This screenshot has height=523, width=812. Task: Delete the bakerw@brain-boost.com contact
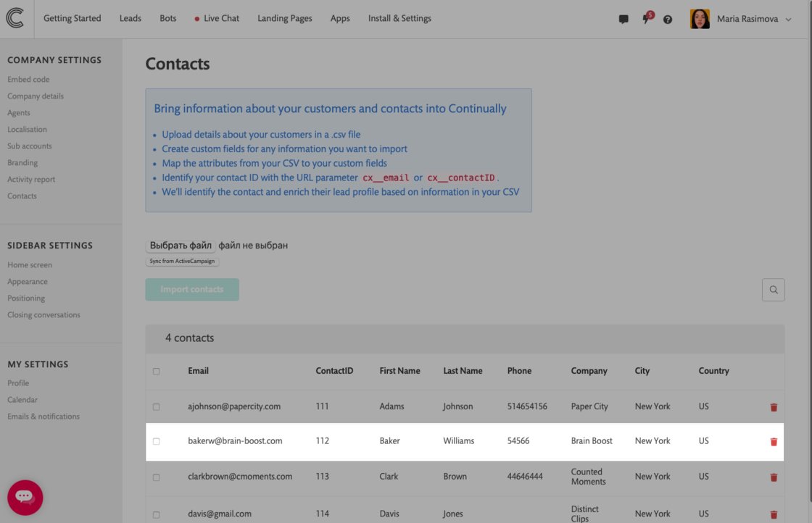[774, 441]
